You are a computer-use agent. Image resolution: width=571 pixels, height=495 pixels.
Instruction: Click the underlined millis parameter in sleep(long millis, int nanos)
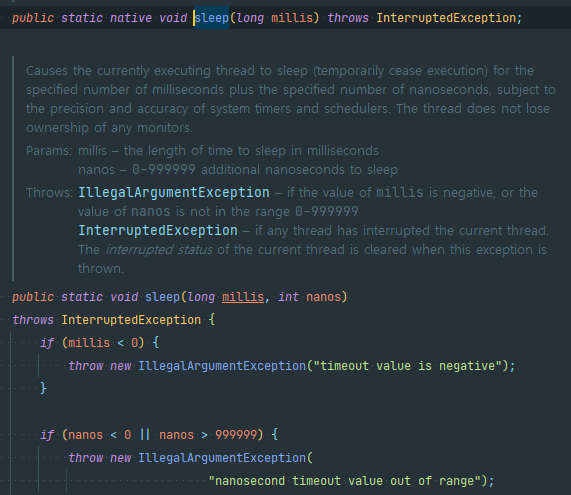coord(243,297)
